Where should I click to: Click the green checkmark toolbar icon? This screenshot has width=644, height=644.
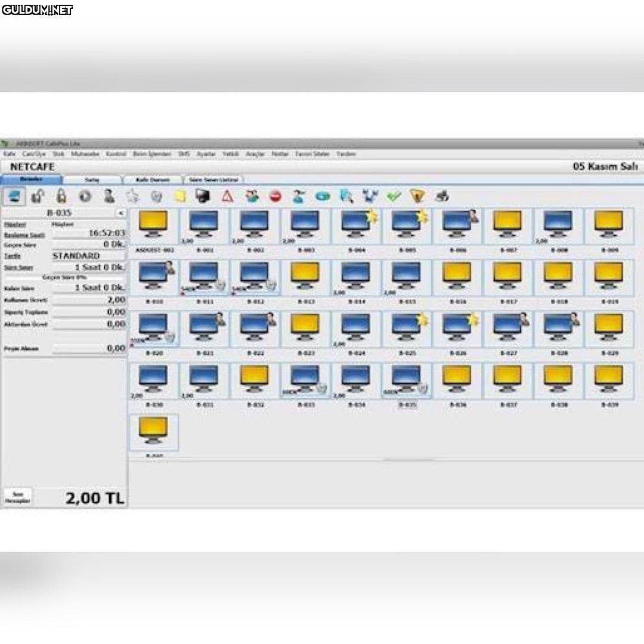[x=394, y=196]
